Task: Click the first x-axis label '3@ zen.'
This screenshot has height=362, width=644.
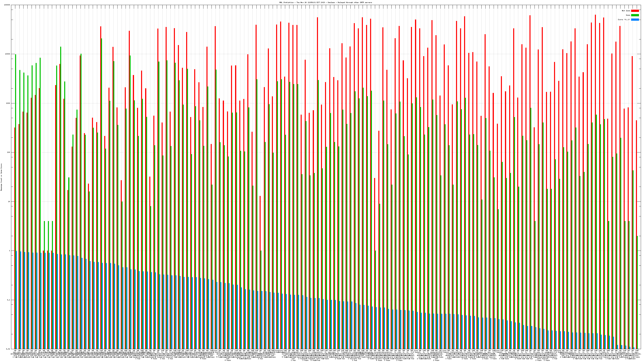Action: pyautogui.click(x=15, y=352)
